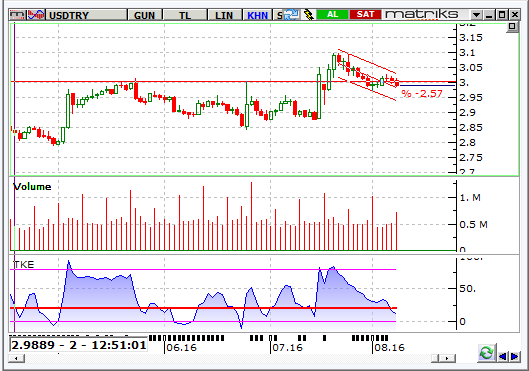Click the 2.95 price axis label

471,97
